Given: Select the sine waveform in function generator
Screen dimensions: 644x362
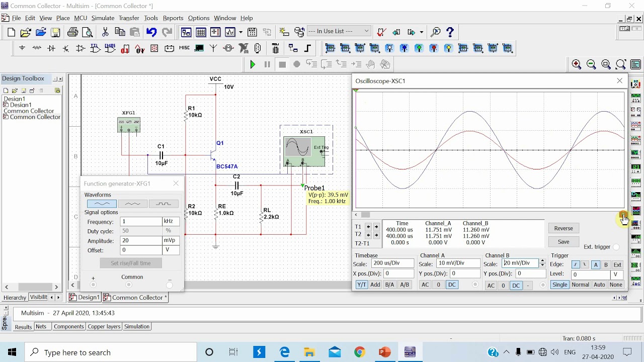Looking at the screenshot, I should pos(102,204).
